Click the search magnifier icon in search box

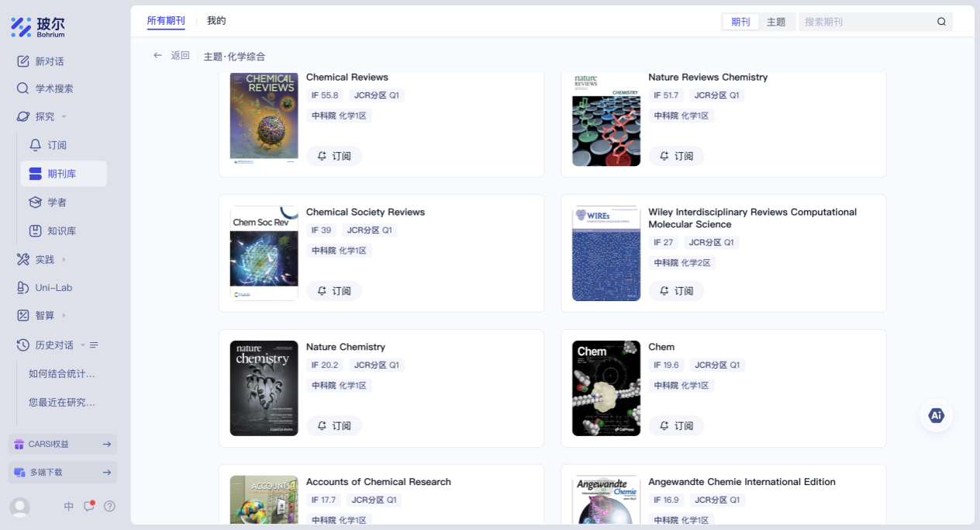click(x=941, y=22)
